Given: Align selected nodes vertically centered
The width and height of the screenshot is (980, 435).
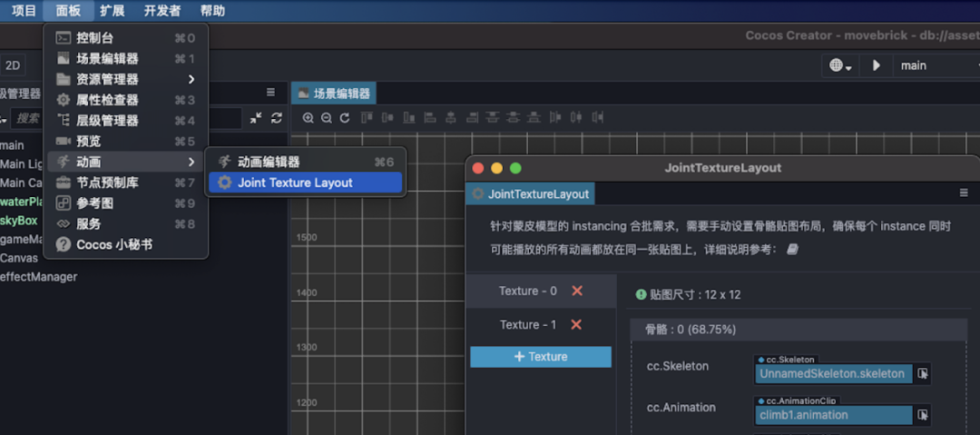Looking at the screenshot, I should pos(387,117).
